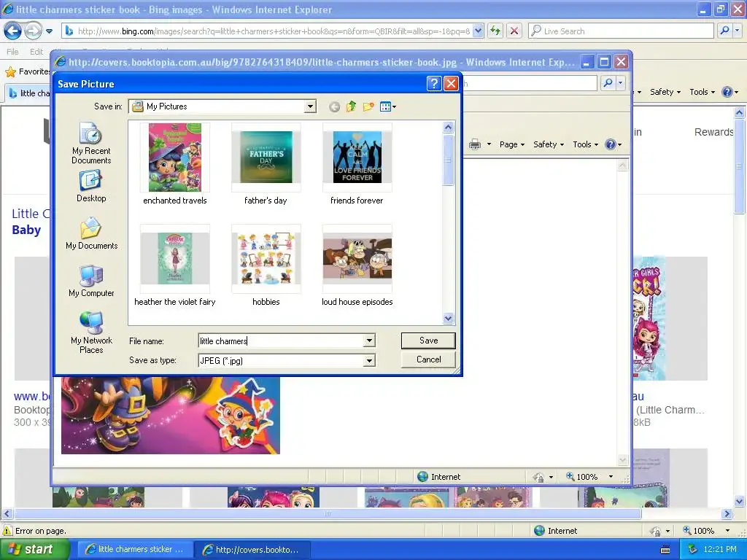Click the File name text field
747x560 pixels.
281,341
